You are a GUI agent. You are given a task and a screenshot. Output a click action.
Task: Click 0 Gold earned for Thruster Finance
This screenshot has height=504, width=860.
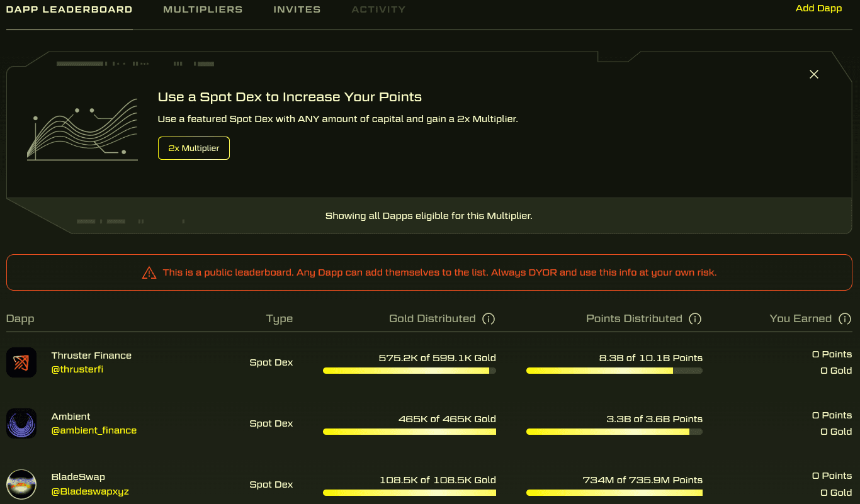pos(836,371)
